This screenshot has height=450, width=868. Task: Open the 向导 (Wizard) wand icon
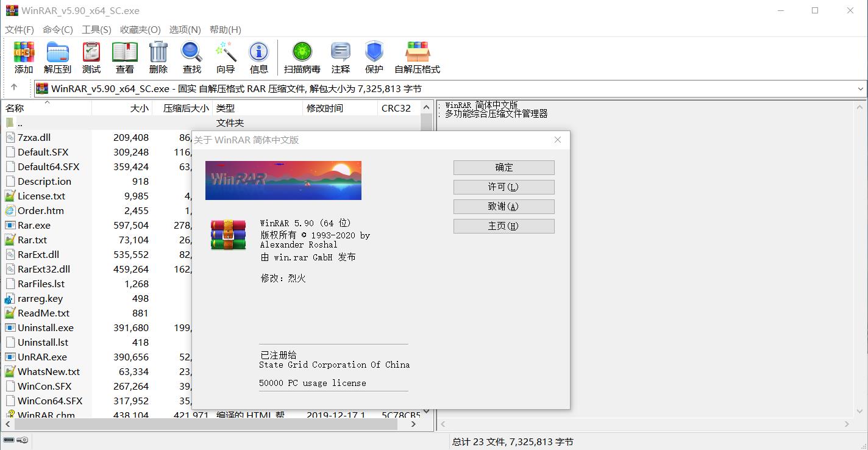(226, 52)
